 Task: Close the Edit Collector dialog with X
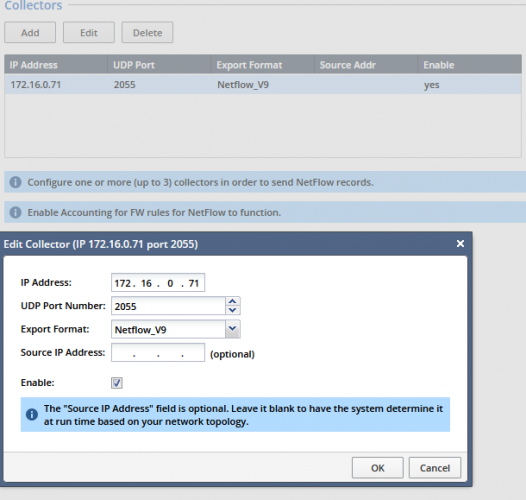pos(460,244)
